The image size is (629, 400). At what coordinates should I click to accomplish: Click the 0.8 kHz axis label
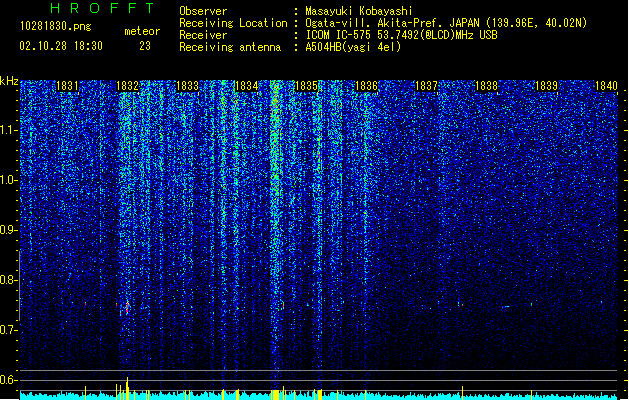8,280
